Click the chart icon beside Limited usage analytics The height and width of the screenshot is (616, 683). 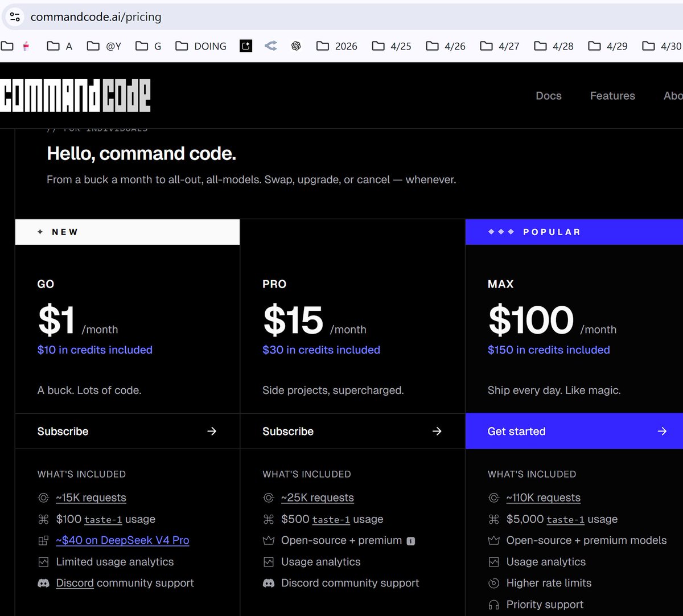[x=43, y=562]
